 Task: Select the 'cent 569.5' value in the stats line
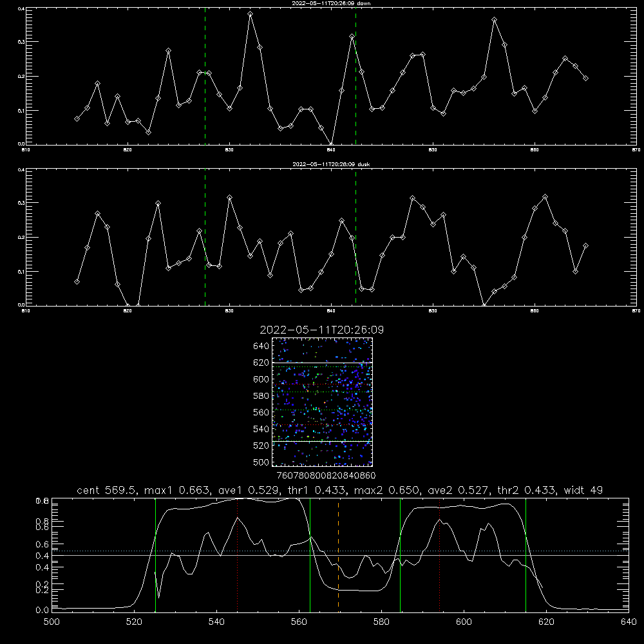[108, 490]
